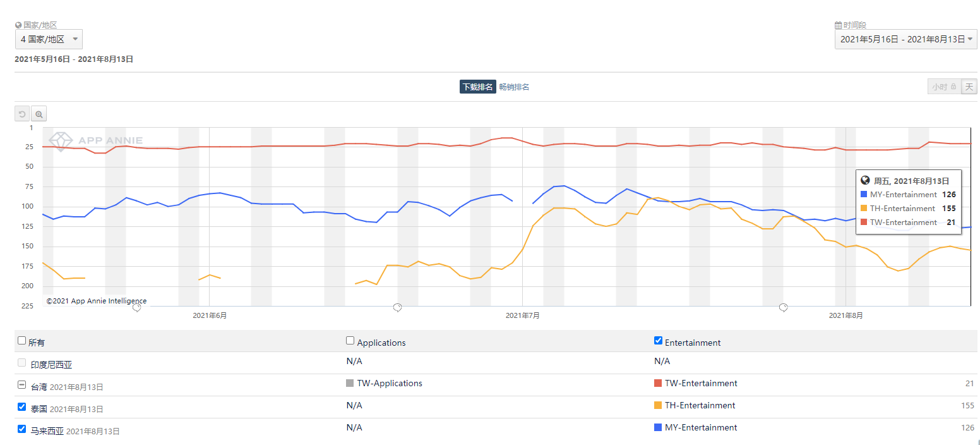Click the first event bubble marker before 2021年6月
This screenshot has width=980, height=445.
136,308
